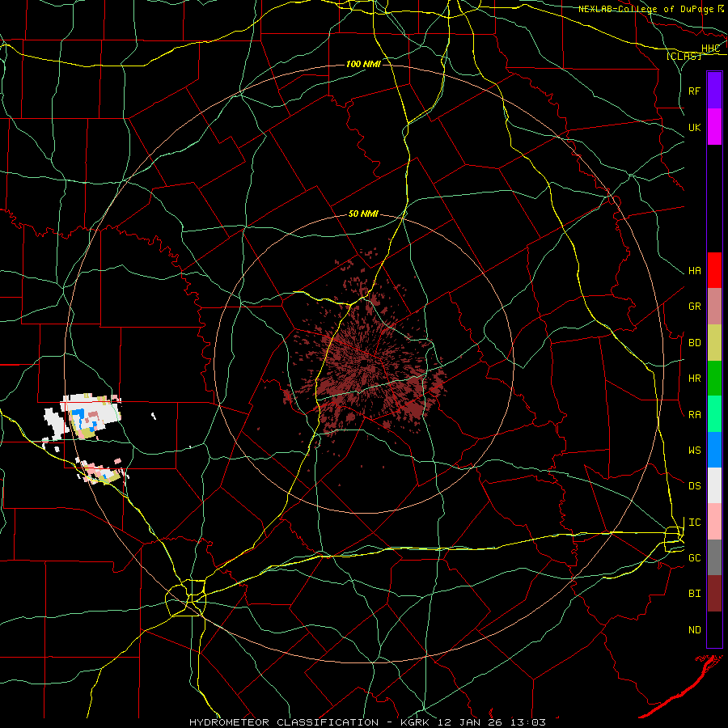The image size is (728, 728).
Task: Click the RF legend label
Action: click(x=695, y=91)
